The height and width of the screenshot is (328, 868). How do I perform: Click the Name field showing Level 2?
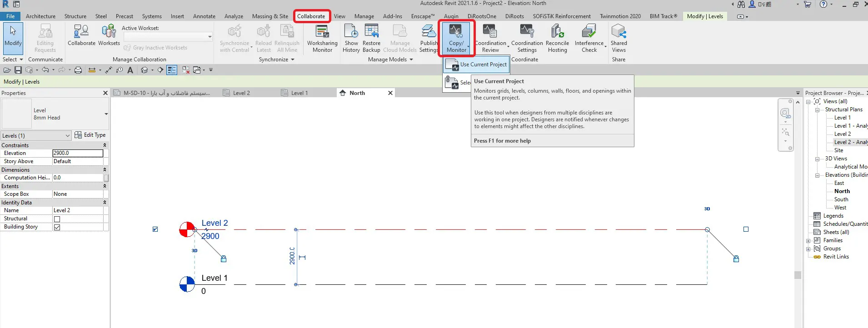coord(78,210)
